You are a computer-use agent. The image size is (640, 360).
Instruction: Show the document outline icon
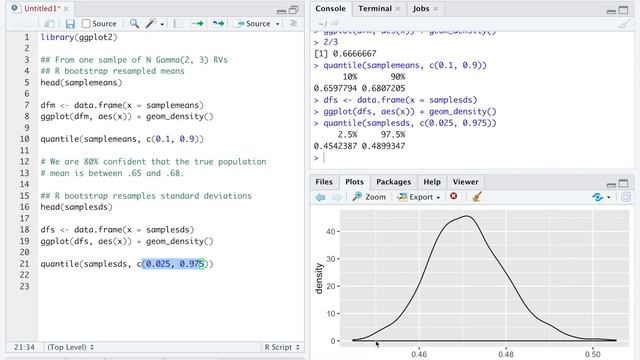[x=293, y=24]
